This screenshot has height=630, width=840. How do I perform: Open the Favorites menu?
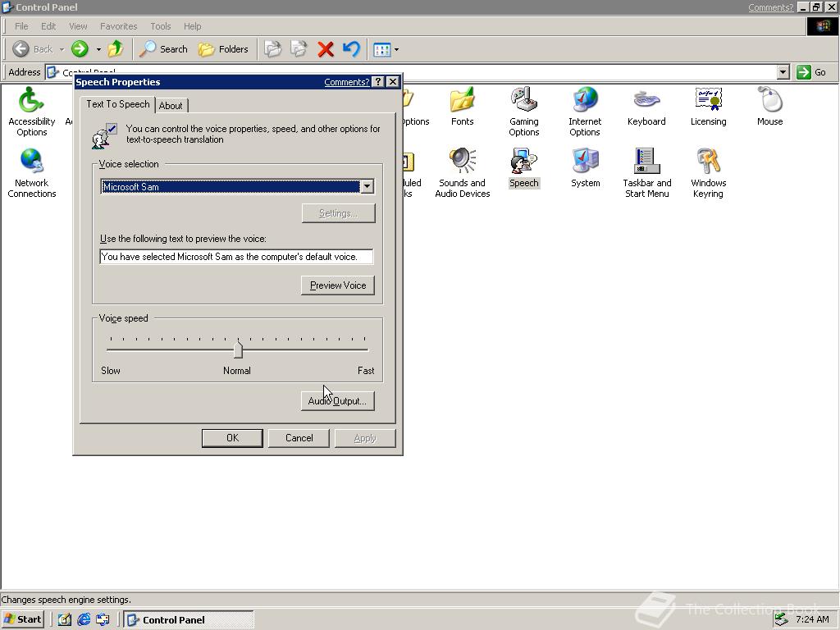118,26
